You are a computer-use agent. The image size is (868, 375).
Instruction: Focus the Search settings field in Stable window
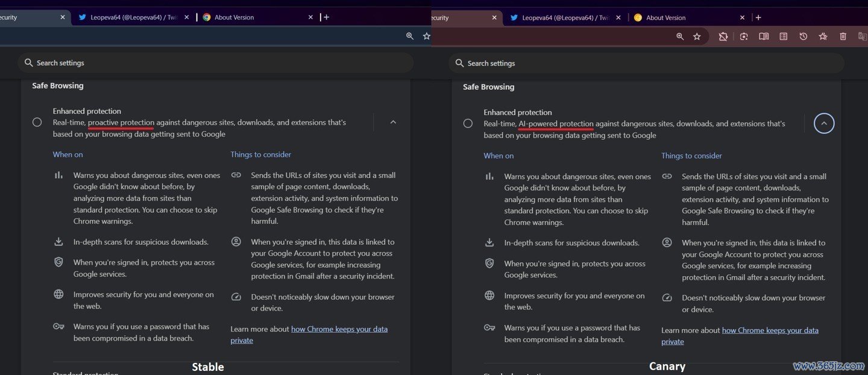(x=216, y=63)
